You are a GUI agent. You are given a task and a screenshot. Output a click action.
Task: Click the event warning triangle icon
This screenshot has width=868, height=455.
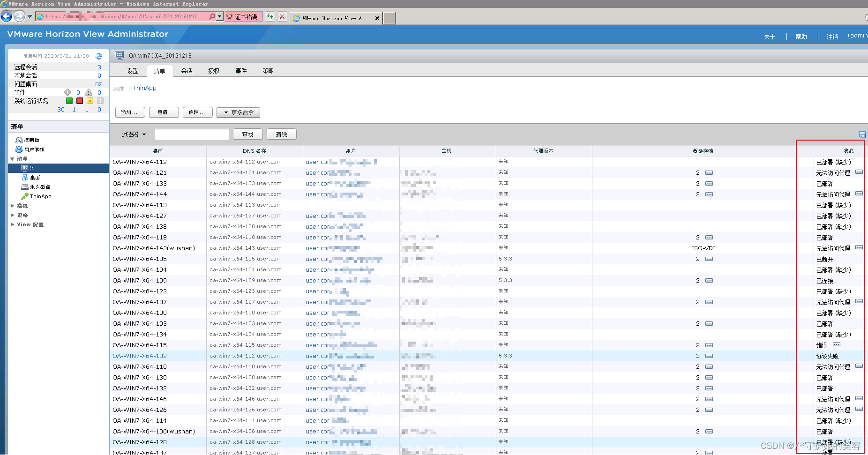pos(89,92)
